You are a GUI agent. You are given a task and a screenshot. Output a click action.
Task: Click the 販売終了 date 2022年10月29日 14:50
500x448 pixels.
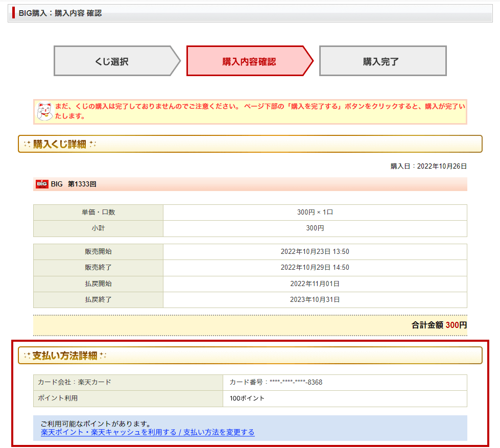pos(315,268)
